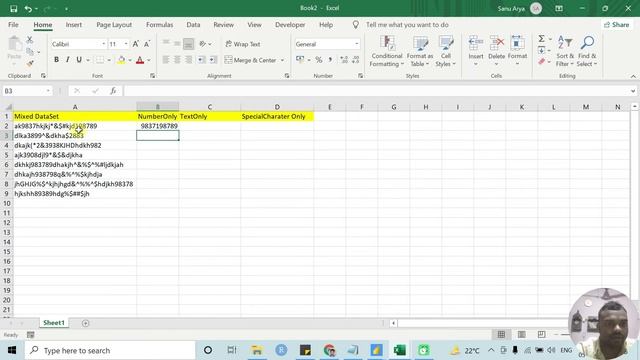
Task: Click the Orientation icon
Action: pos(203,44)
